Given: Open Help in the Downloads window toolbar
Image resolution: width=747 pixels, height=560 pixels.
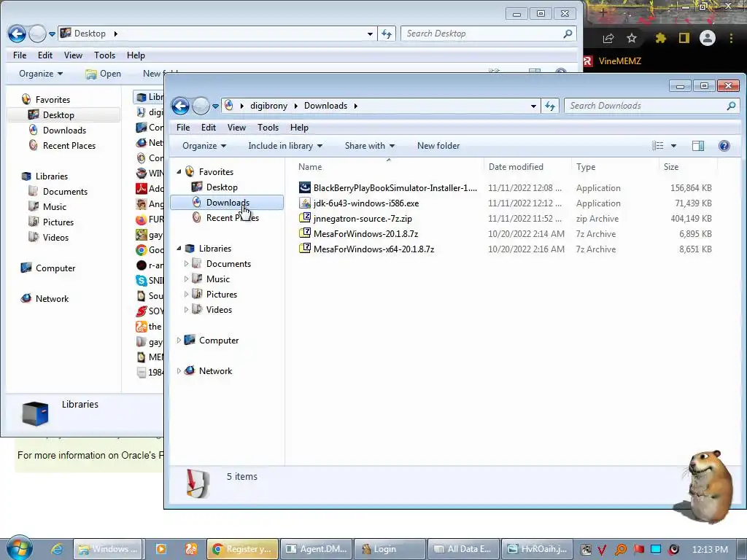Looking at the screenshot, I should click(724, 146).
